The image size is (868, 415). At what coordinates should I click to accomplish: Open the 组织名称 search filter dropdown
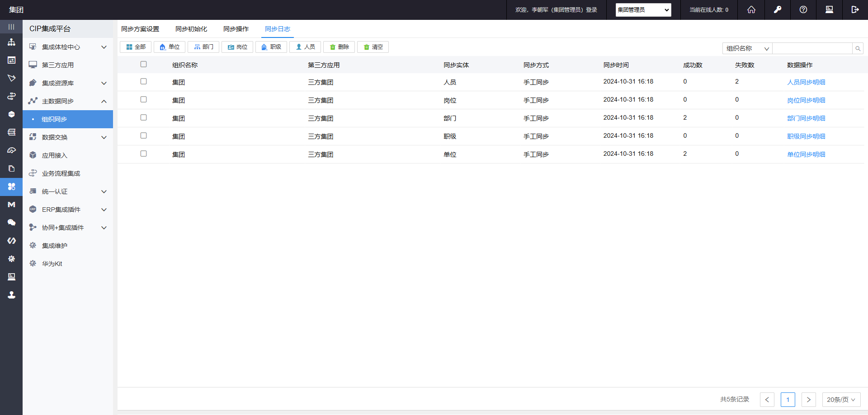point(747,48)
